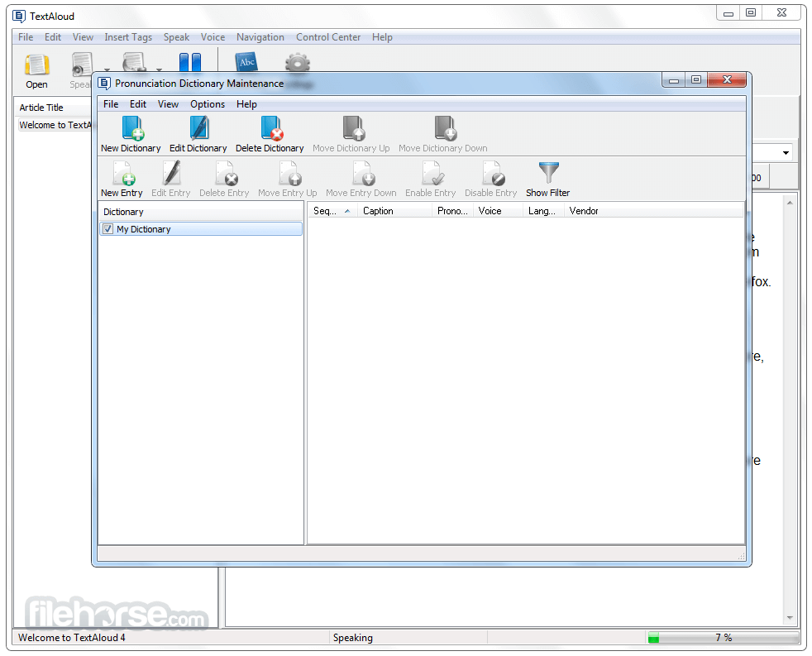Select the Welcome to TextAloud article
This screenshot has height=656, width=812.
coord(55,125)
